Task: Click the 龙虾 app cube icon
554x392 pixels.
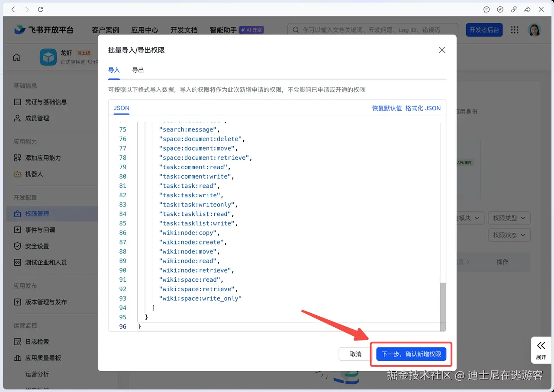Action: [48, 57]
